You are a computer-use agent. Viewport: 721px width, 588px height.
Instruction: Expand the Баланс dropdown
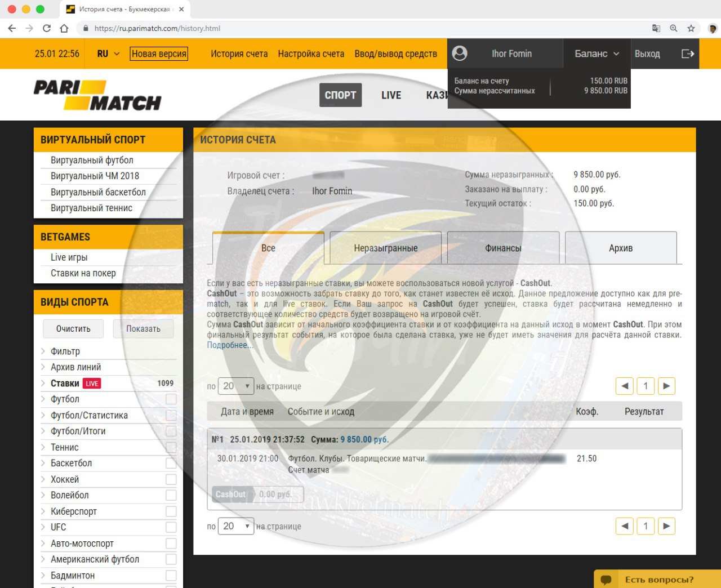click(x=597, y=54)
